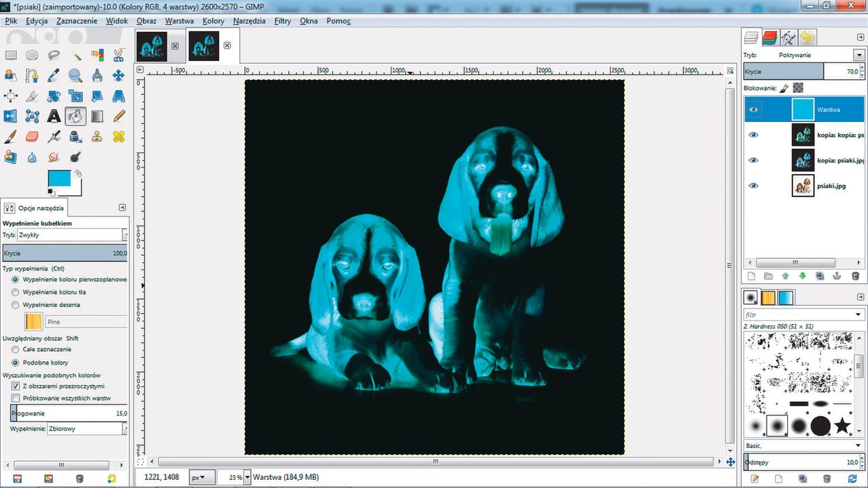
Task: Select the Select by Color tool
Action: tap(97, 56)
